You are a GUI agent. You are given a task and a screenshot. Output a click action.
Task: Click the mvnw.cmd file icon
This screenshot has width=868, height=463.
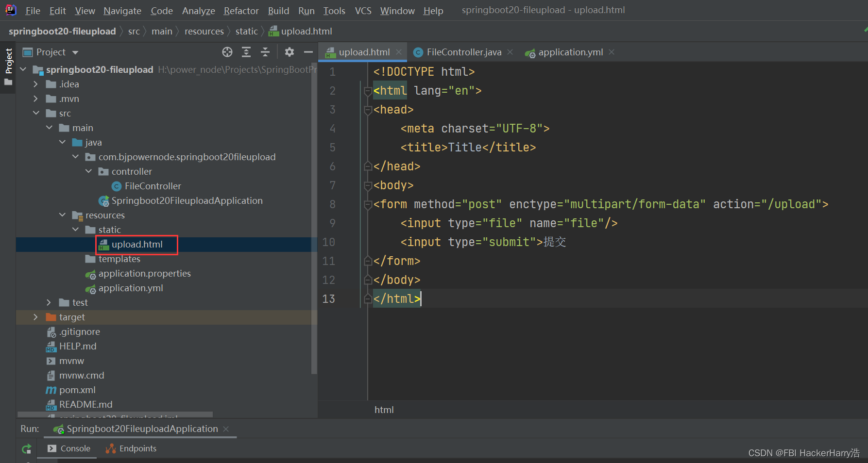pyautogui.click(x=51, y=376)
